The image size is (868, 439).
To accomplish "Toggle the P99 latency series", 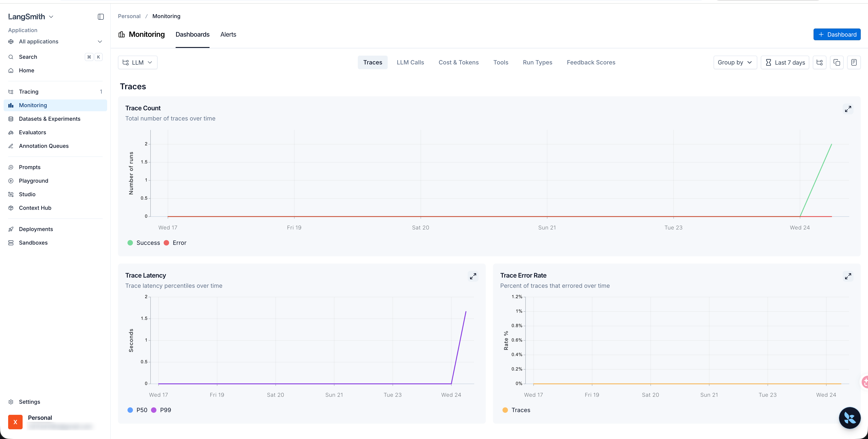I will (x=161, y=410).
